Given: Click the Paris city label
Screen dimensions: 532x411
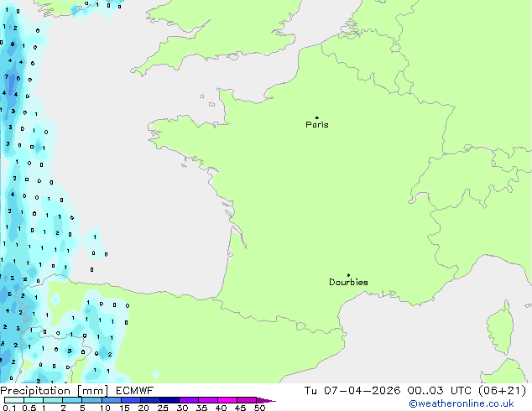Looking at the screenshot, I should 317,124.
